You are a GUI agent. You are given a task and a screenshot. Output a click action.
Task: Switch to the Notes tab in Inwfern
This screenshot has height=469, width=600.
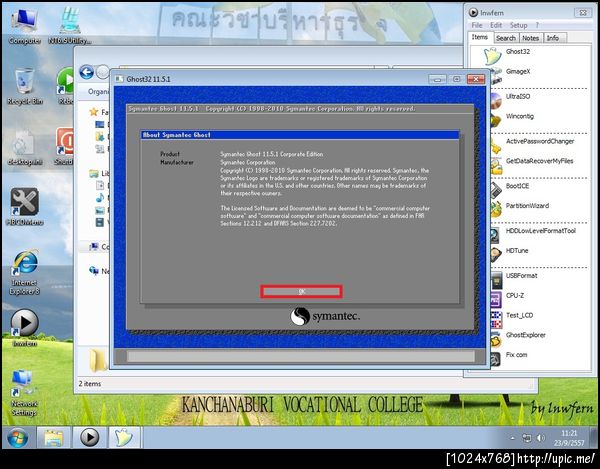(530, 38)
